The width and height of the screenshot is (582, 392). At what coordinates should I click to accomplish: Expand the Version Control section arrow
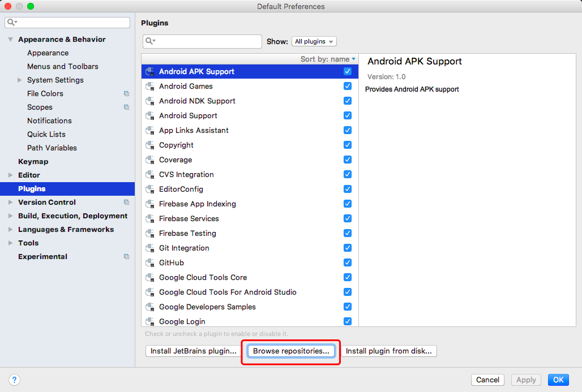pos(10,202)
